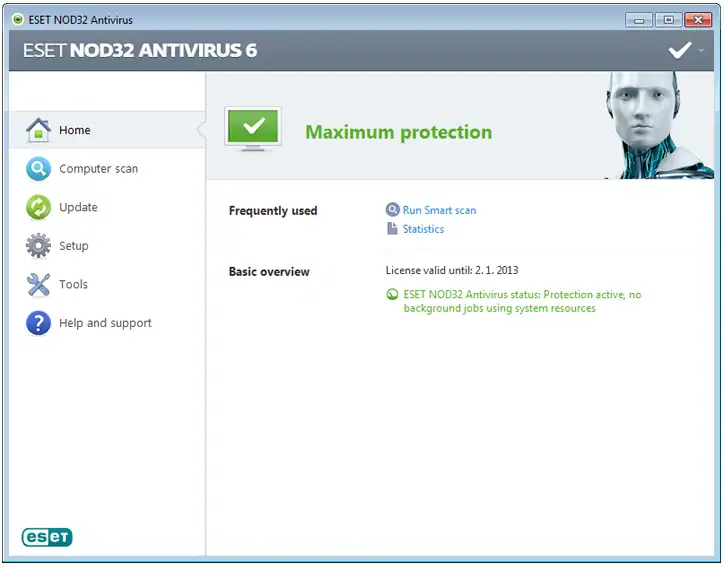The image size is (724, 567).
Task: Click the Setup gear icon
Action: (38, 246)
